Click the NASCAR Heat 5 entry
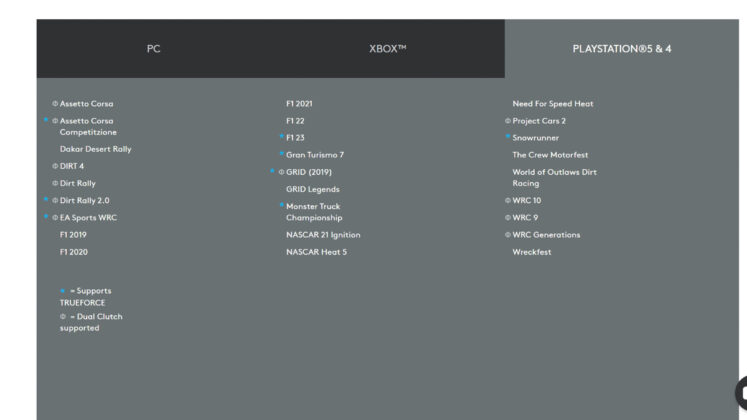This screenshot has width=747, height=420. pos(316,252)
